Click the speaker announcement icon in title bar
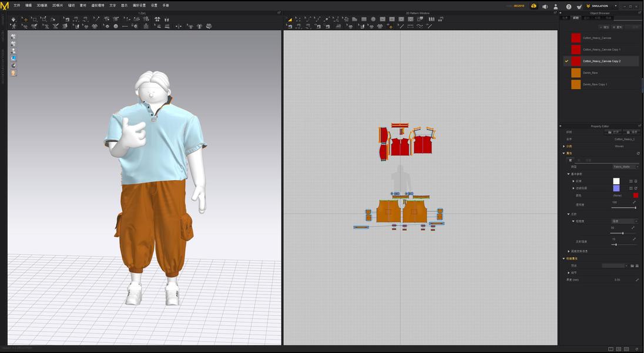 tap(545, 6)
